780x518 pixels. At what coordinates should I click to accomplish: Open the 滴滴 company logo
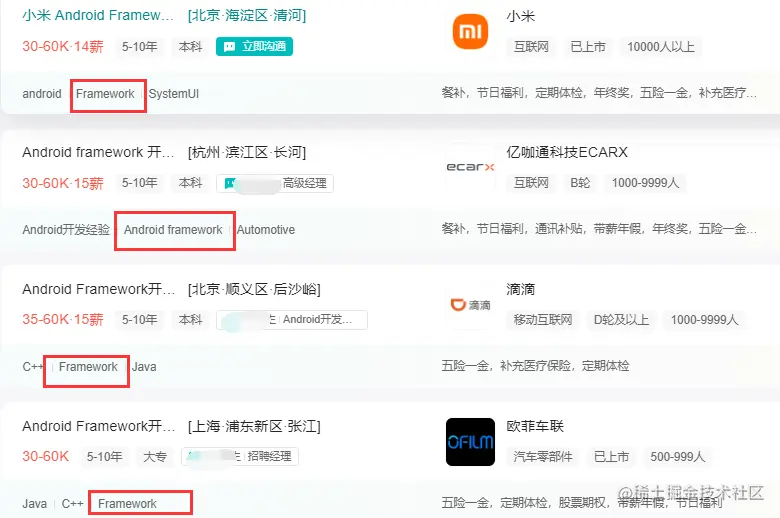470,305
